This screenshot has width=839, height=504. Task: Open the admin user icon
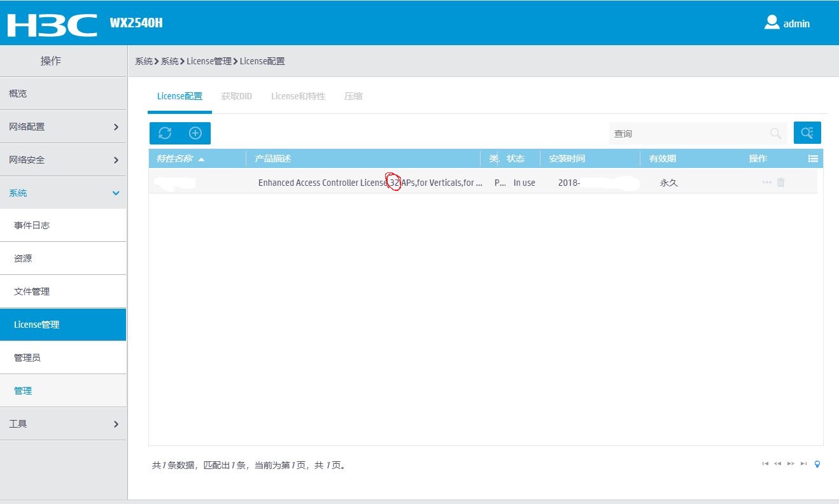click(x=772, y=23)
